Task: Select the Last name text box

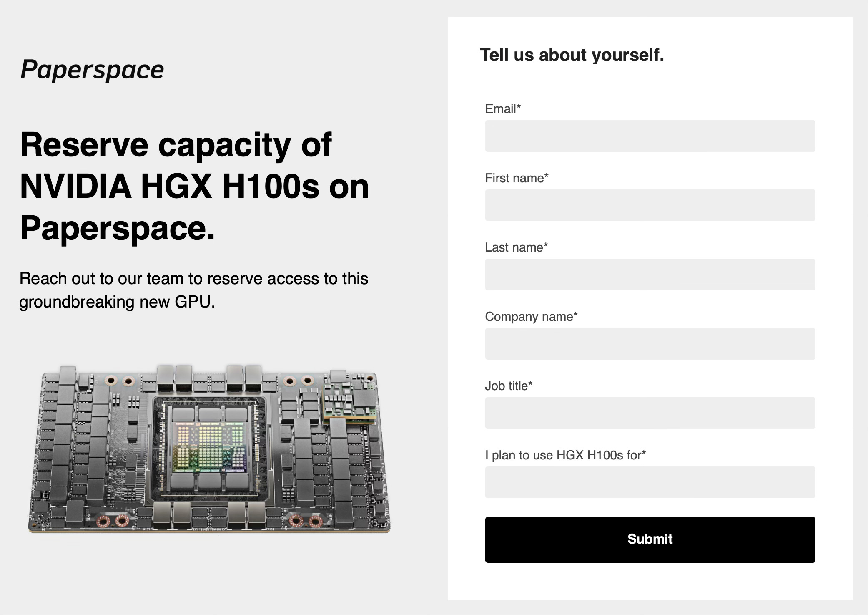Action: (x=650, y=275)
